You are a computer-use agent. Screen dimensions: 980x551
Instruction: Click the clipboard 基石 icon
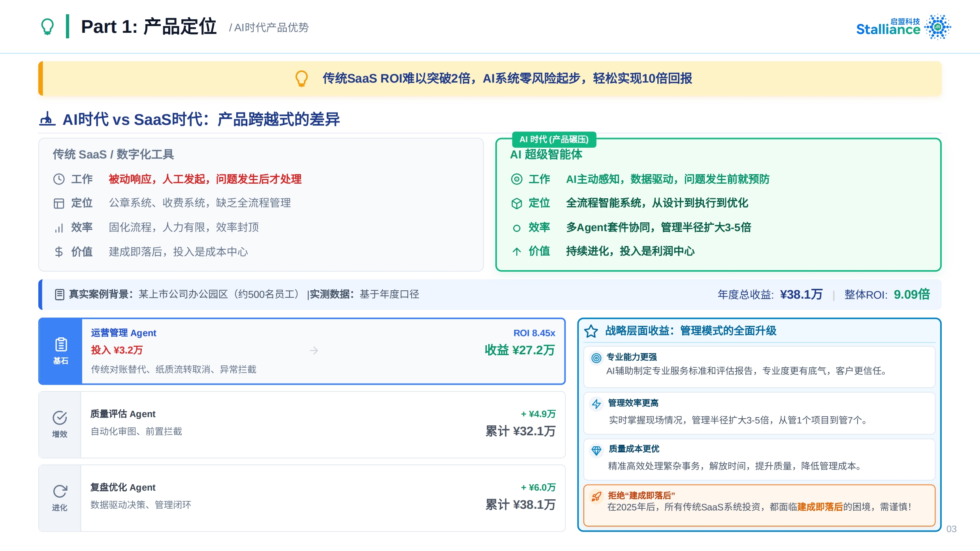pos(60,345)
